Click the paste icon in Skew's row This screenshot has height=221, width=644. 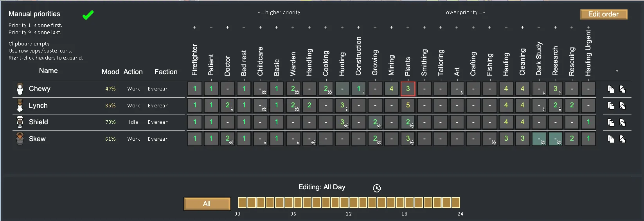coord(622,139)
